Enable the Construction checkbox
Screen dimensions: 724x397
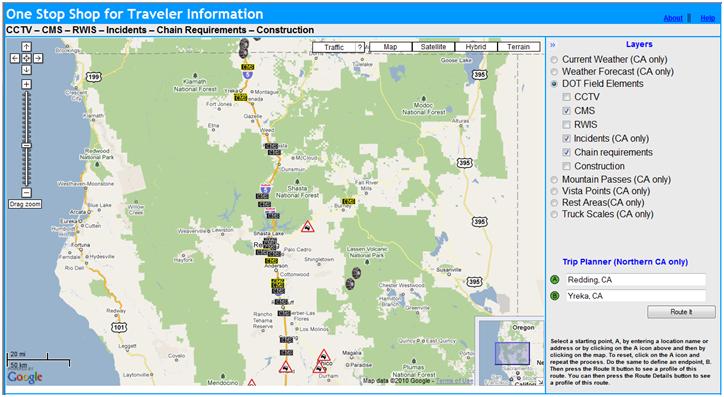click(x=567, y=166)
